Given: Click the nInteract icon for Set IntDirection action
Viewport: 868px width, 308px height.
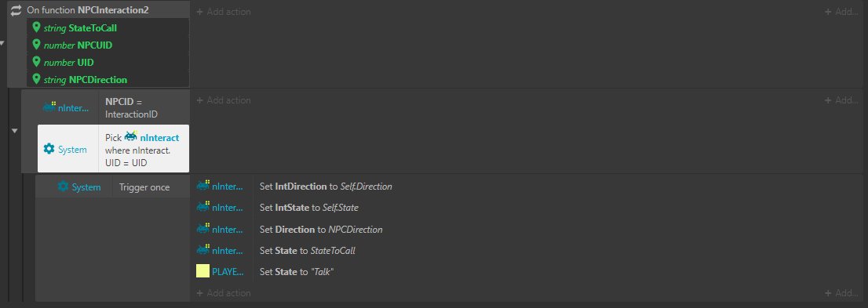Looking at the screenshot, I should pos(203,187).
